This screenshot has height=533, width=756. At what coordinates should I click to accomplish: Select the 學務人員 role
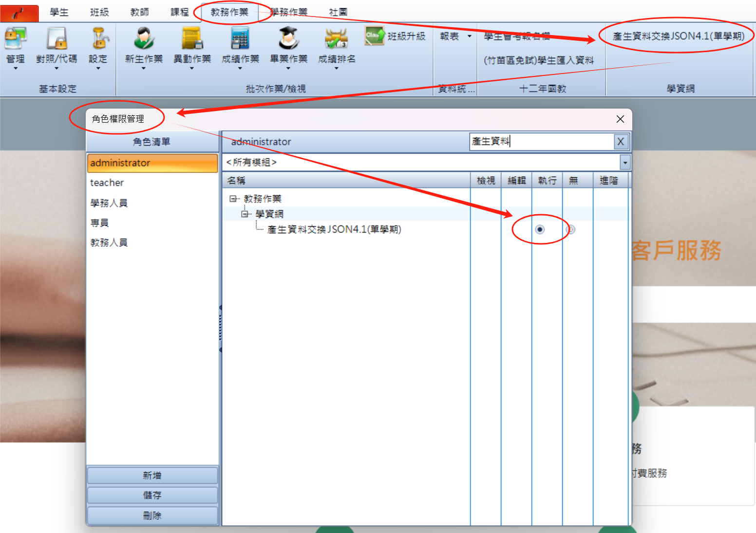[x=152, y=203]
